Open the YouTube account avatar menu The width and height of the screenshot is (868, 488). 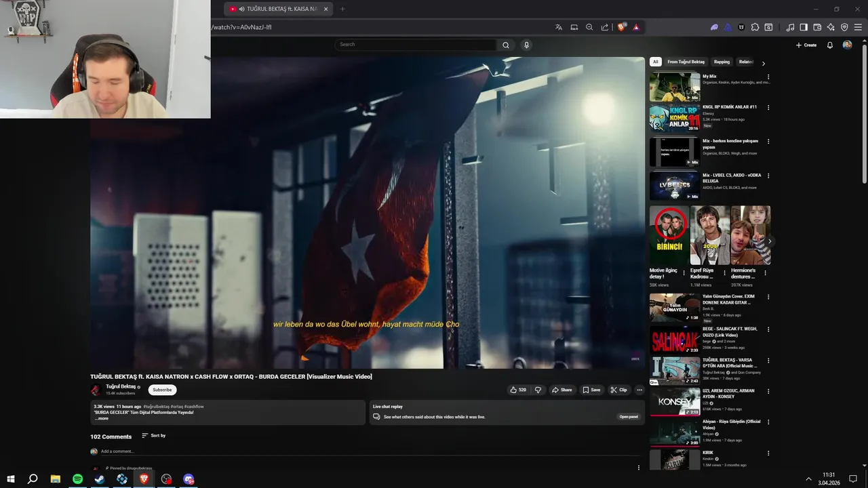847,45
